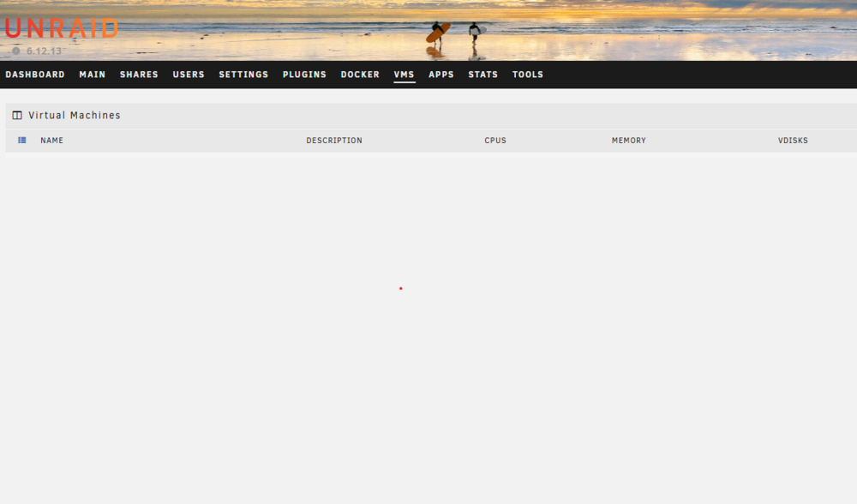Open the Apps tab
Viewport: 857px width, 504px height.
[x=441, y=75]
